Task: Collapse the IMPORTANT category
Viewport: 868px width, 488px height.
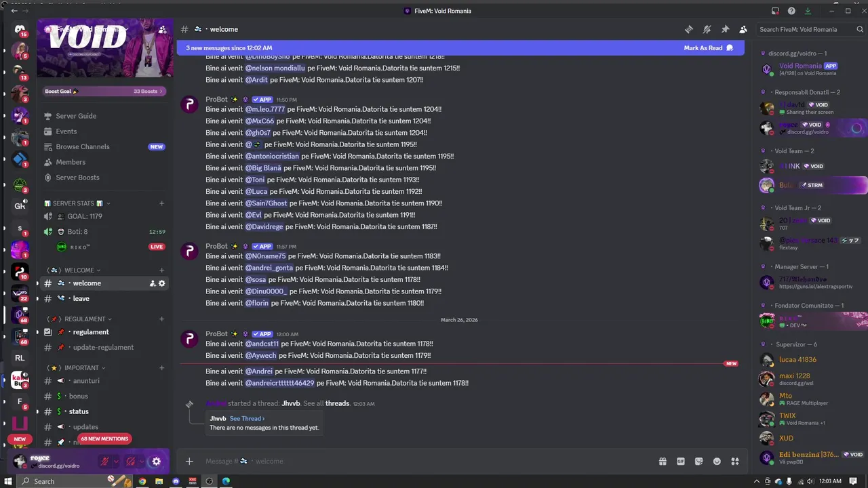Action: point(75,368)
